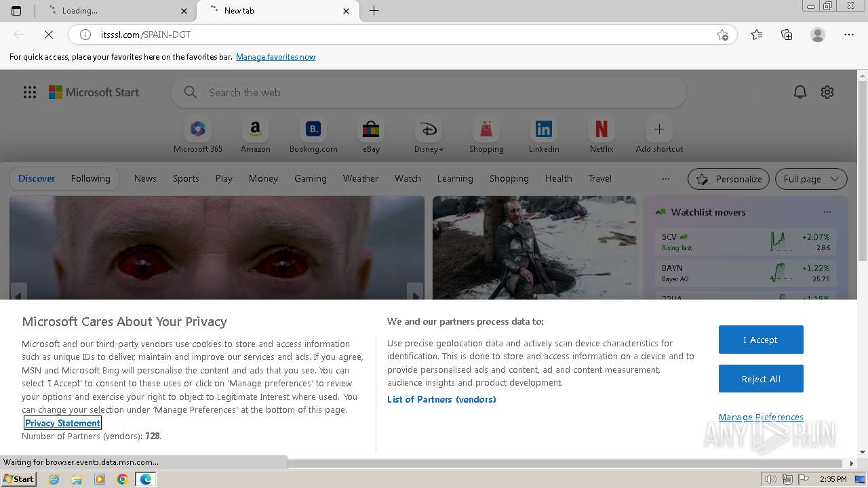This screenshot has height=488, width=868.
Task: Click the Search the web field
Action: tap(428, 92)
